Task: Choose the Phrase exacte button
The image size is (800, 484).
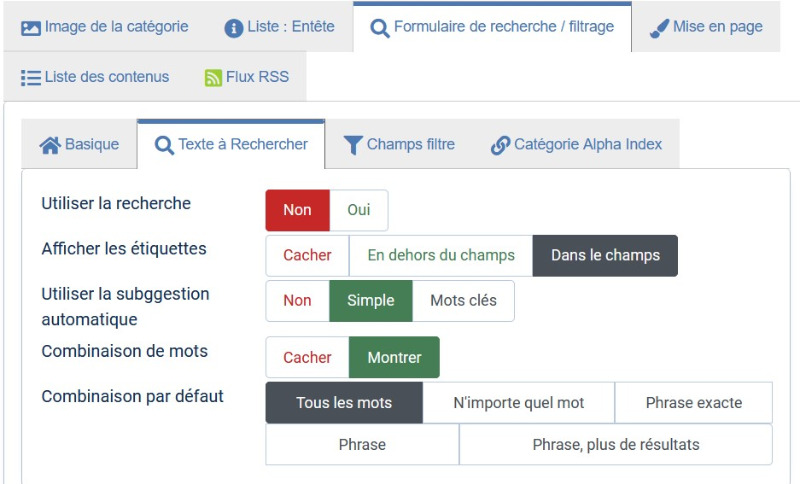Action: 694,403
